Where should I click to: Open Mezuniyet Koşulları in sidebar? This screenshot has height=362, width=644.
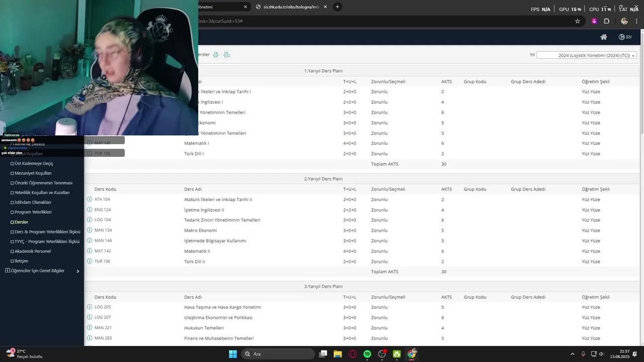click(33, 173)
